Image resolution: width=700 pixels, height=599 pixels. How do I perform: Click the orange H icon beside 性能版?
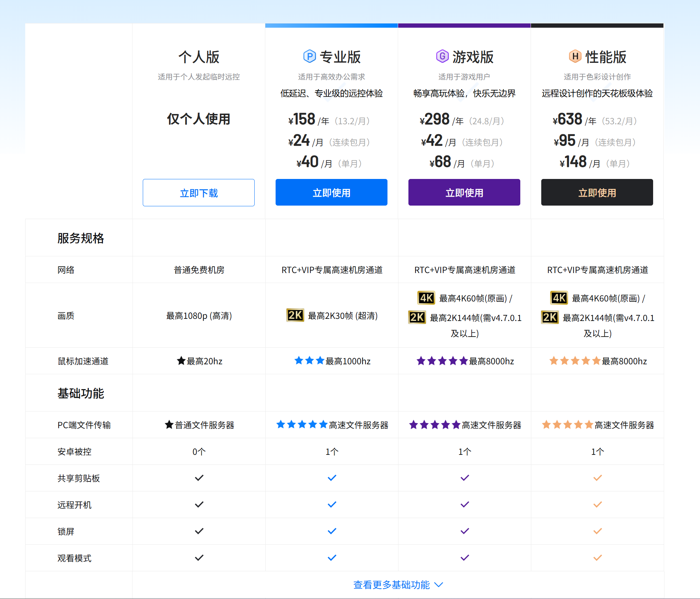coord(575,56)
